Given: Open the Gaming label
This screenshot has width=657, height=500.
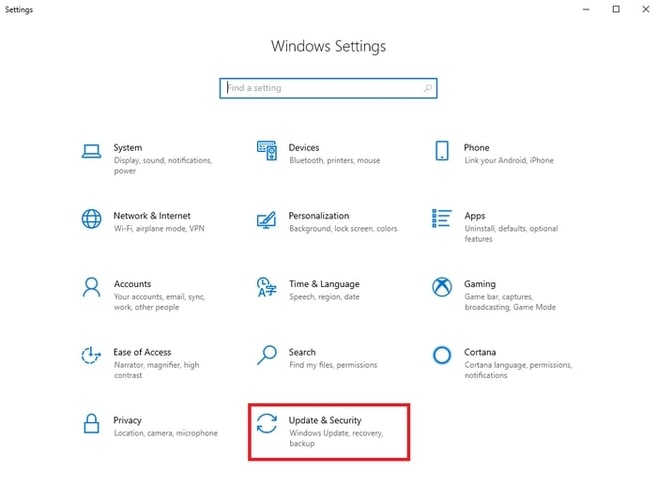Looking at the screenshot, I should [479, 284].
